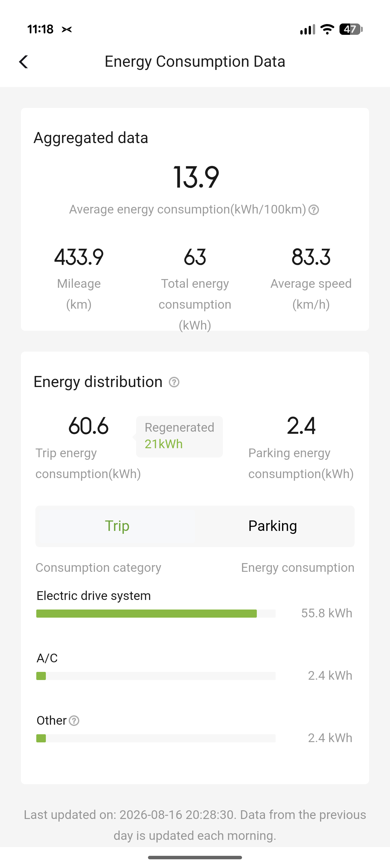Tap the Electric drive system progress bar
The width and height of the screenshot is (390, 868).
pyautogui.click(x=156, y=614)
